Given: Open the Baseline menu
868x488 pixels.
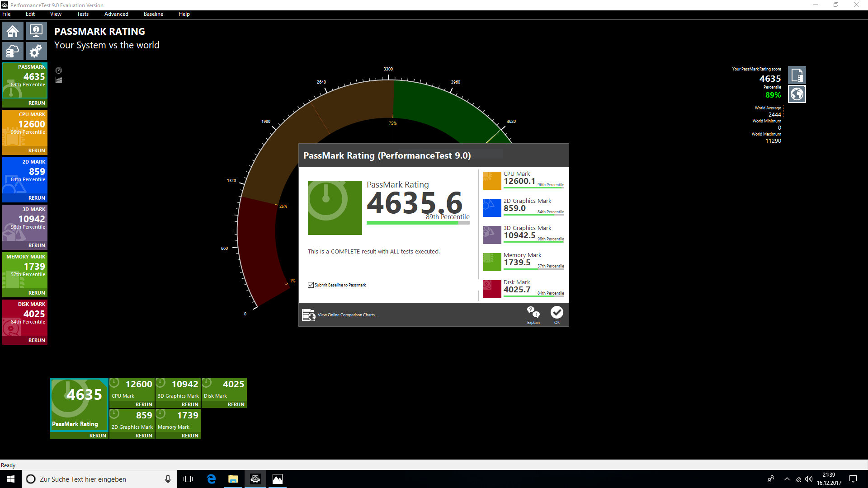Looking at the screenshot, I should coord(153,14).
